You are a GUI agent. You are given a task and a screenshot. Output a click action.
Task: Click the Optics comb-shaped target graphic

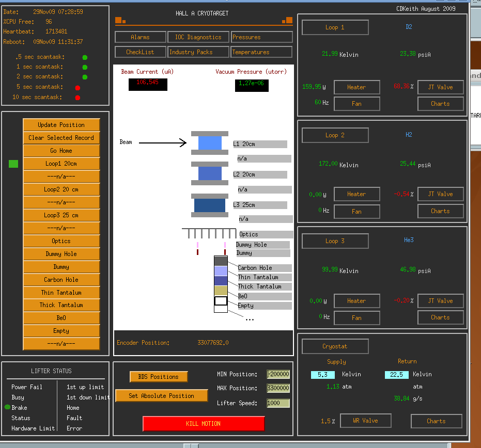pos(209,233)
